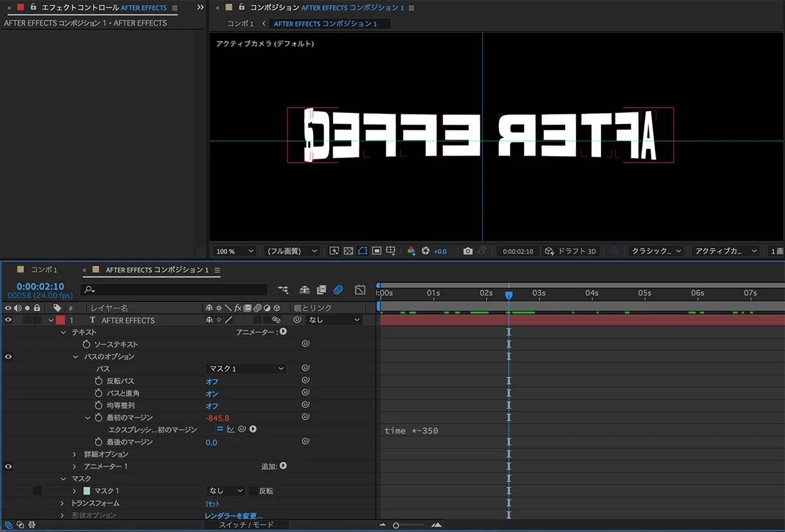Open パス dropdown showing マスク 1
The image size is (785, 532).
pos(246,369)
